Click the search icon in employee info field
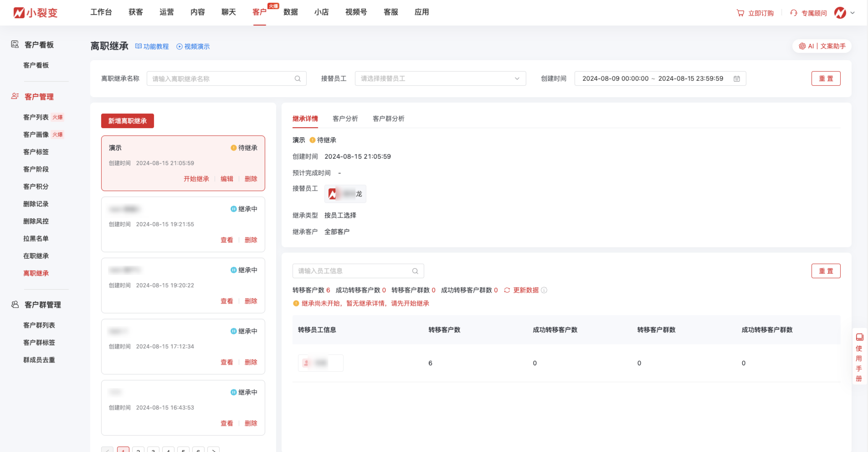868x452 pixels. coord(415,271)
